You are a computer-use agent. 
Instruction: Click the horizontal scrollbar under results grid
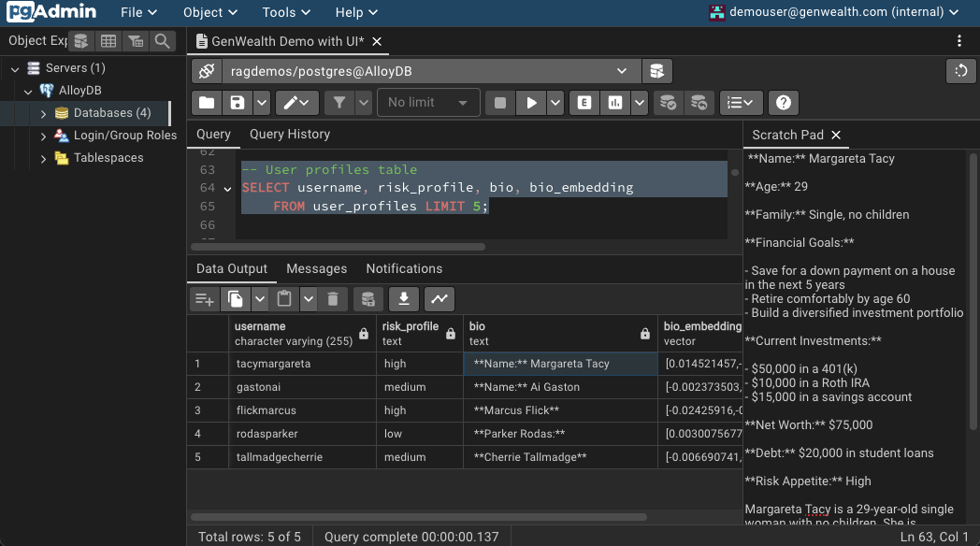[x=418, y=517]
